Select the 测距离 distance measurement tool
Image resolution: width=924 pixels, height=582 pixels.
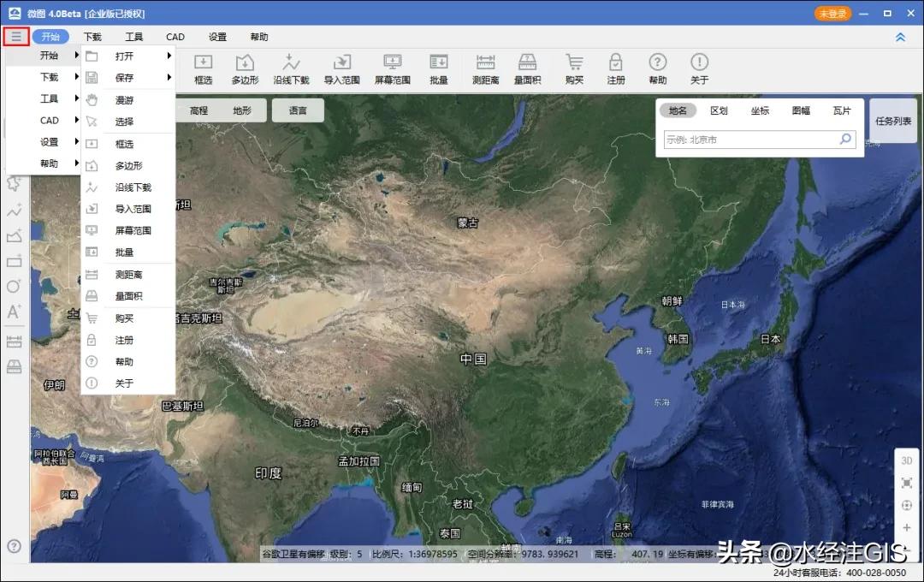485,68
